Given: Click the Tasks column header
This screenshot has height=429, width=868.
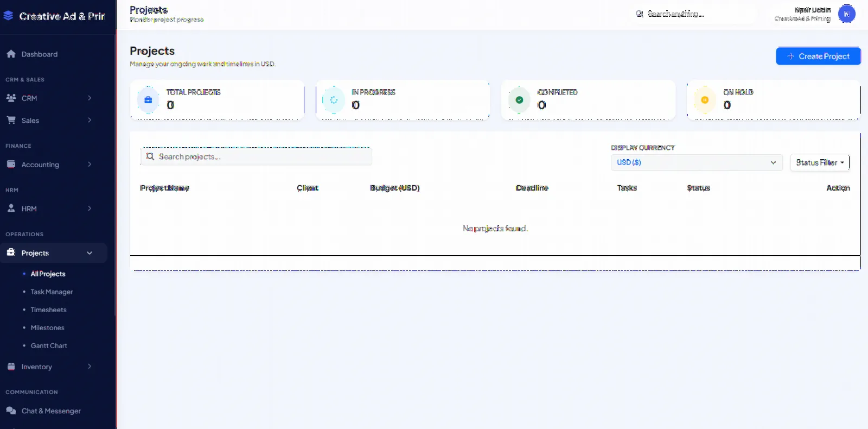Looking at the screenshot, I should pyautogui.click(x=627, y=188).
